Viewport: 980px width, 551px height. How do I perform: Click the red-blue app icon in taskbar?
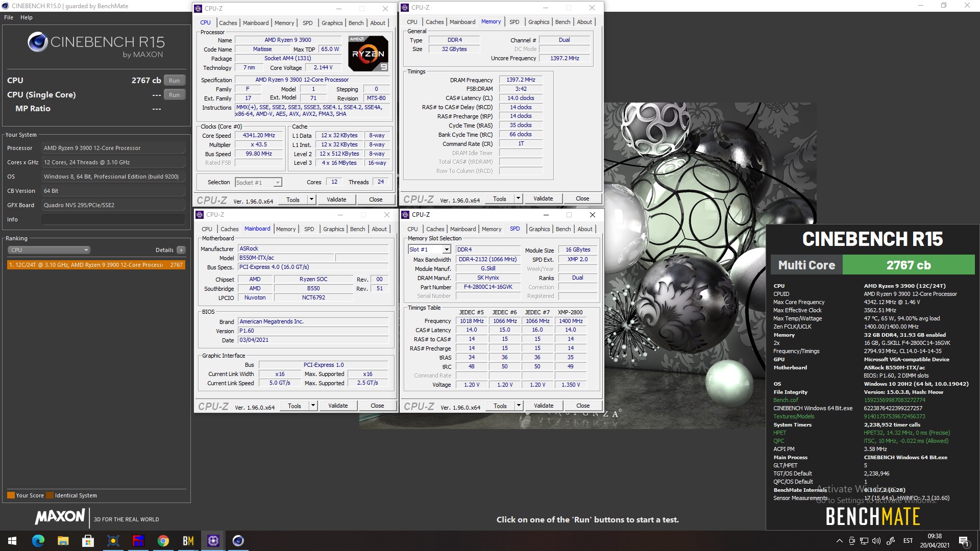(x=138, y=541)
